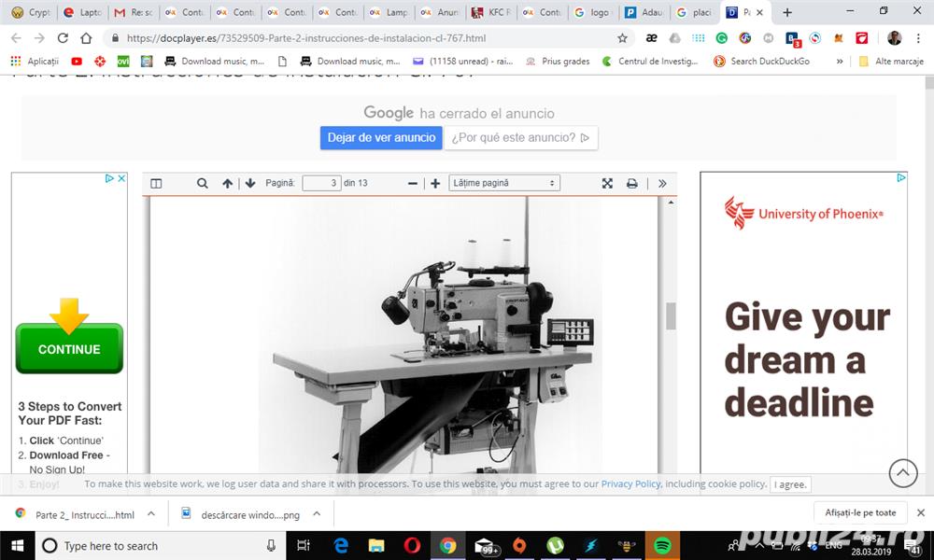
Task: Open the Privacy Policy link
Action: click(x=630, y=484)
